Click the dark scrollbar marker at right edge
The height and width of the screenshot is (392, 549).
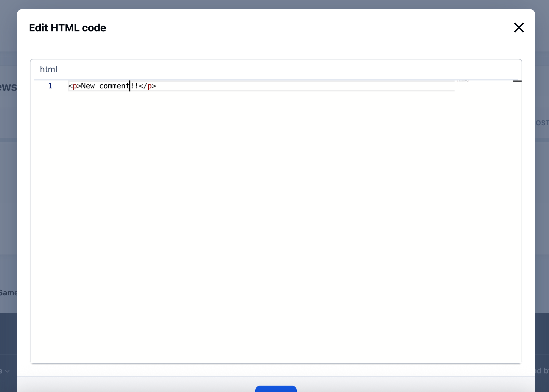[517, 81]
